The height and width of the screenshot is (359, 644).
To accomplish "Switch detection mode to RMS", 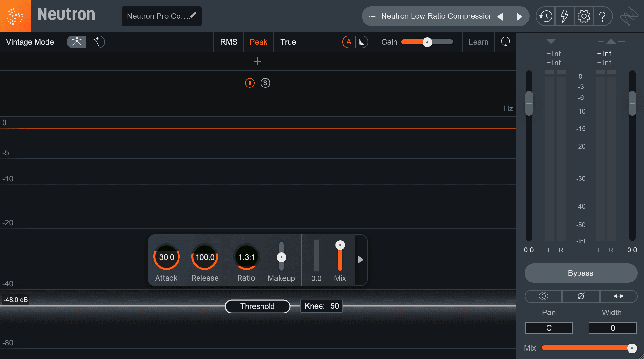I will (x=229, y=42).
